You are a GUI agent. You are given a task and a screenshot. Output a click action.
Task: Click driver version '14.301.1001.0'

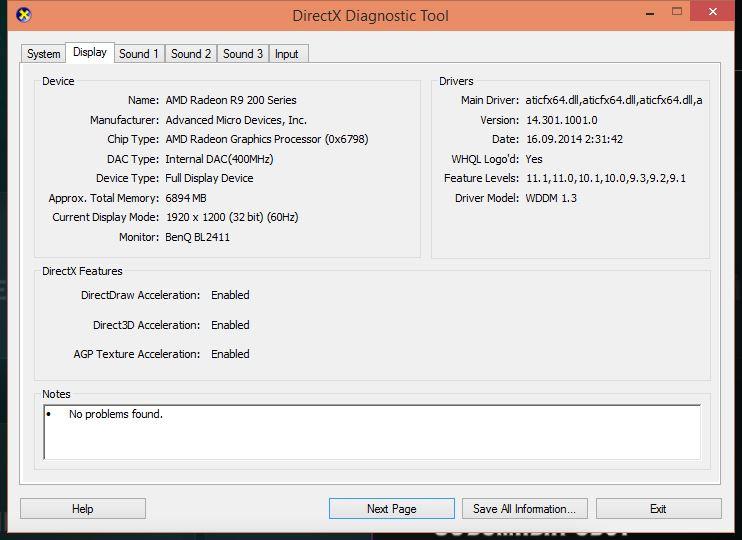pos(562,120)
